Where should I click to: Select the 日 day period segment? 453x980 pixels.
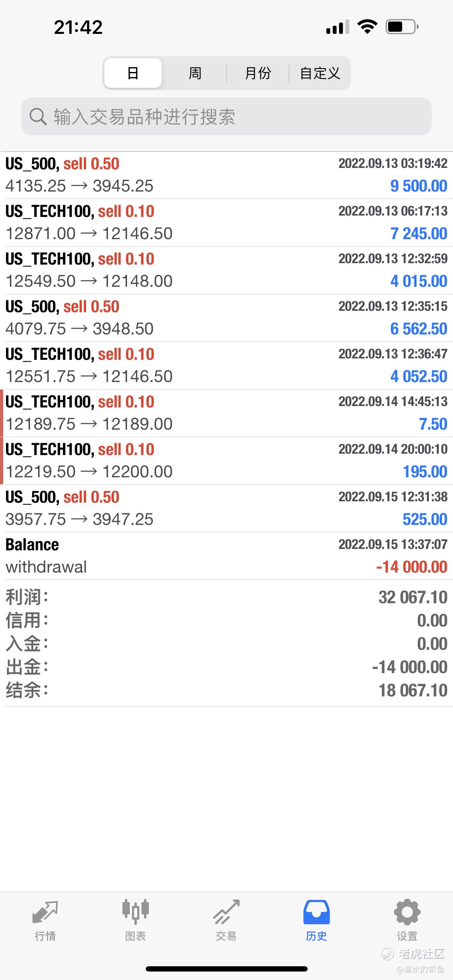(133, 73)
